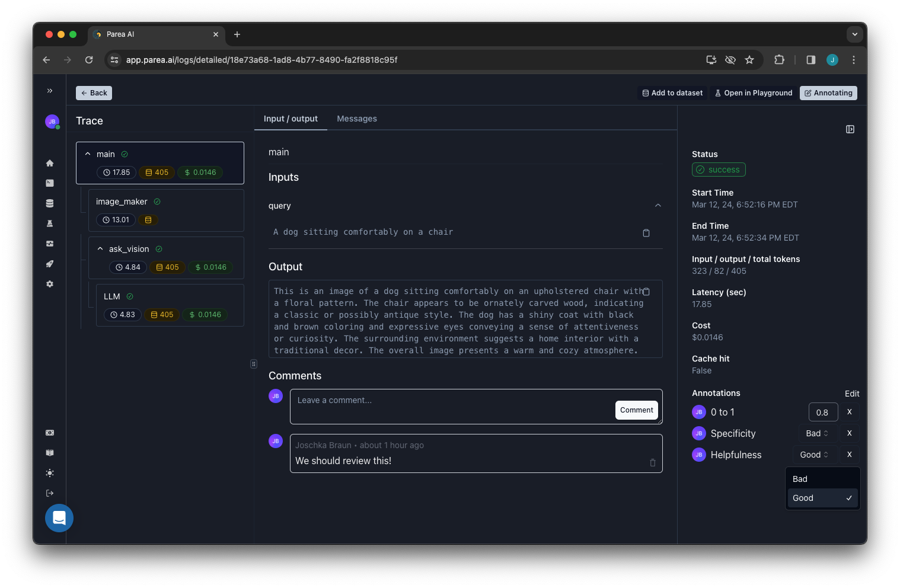Click the 13.01 latency badge on image_maker
The height and width of the screenshot is (588, 900).
coord(116,220)
